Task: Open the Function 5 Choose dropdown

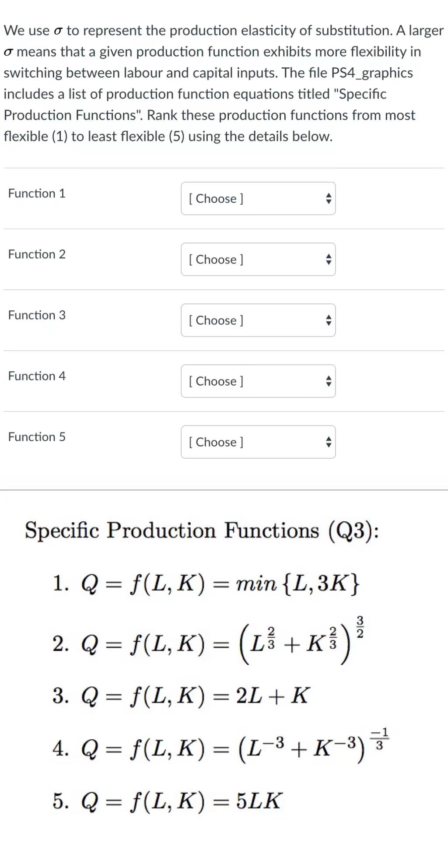Action: click(x=258, y=442)
